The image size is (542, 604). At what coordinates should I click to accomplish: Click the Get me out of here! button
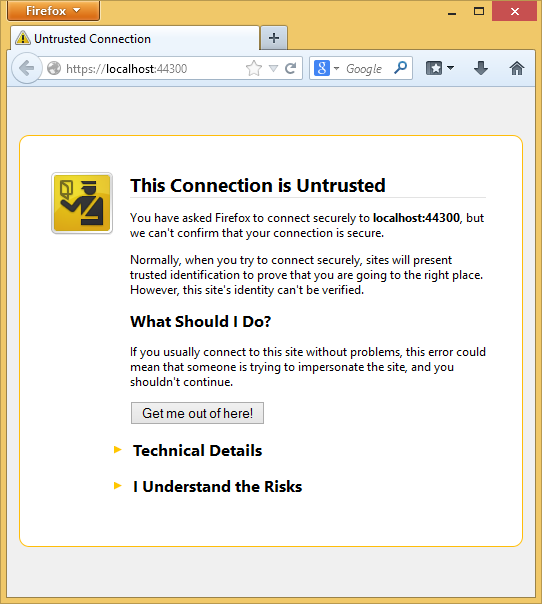197,413
